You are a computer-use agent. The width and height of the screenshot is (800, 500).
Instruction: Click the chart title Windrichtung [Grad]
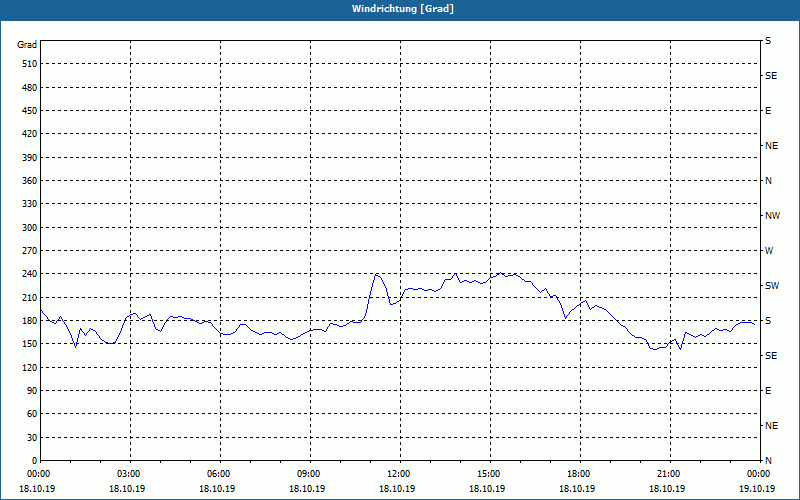tap(403, 9)
